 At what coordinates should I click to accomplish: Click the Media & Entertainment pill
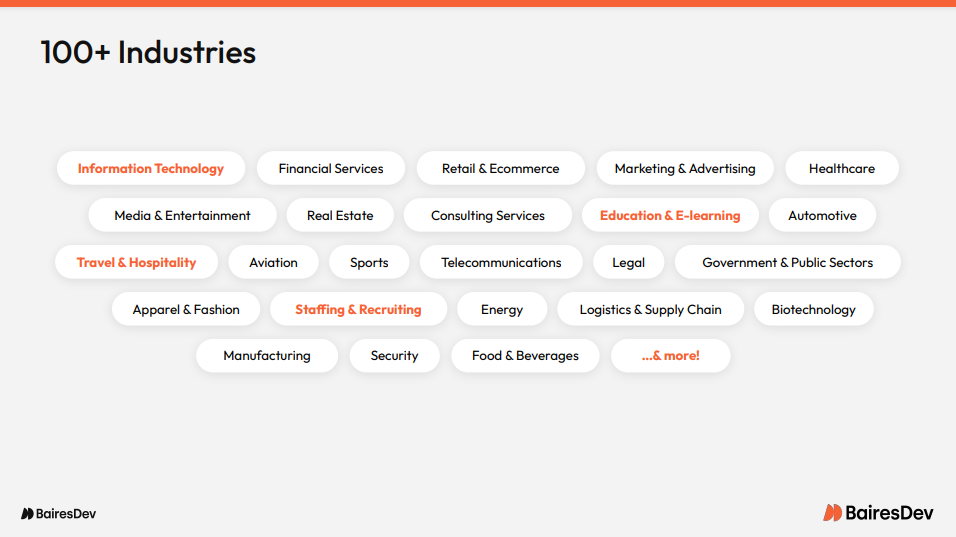(x=182, y=215)
